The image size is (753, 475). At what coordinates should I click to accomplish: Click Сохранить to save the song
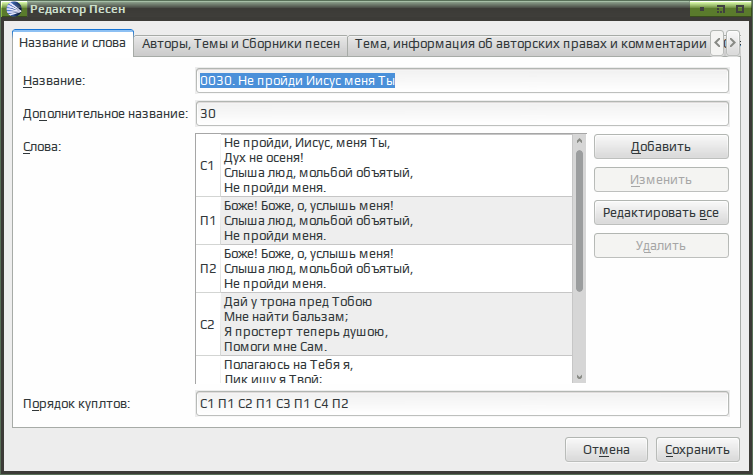[697, 450]
